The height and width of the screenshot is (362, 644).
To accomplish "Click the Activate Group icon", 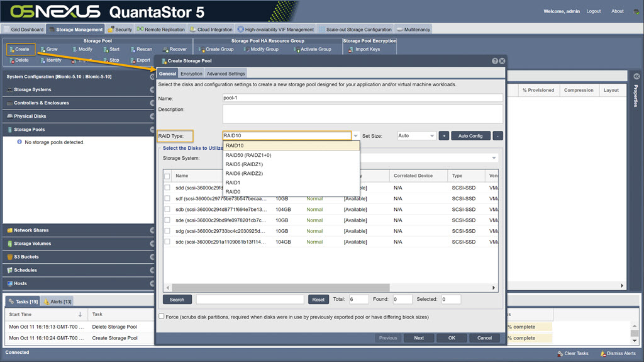I will [297, 49].
